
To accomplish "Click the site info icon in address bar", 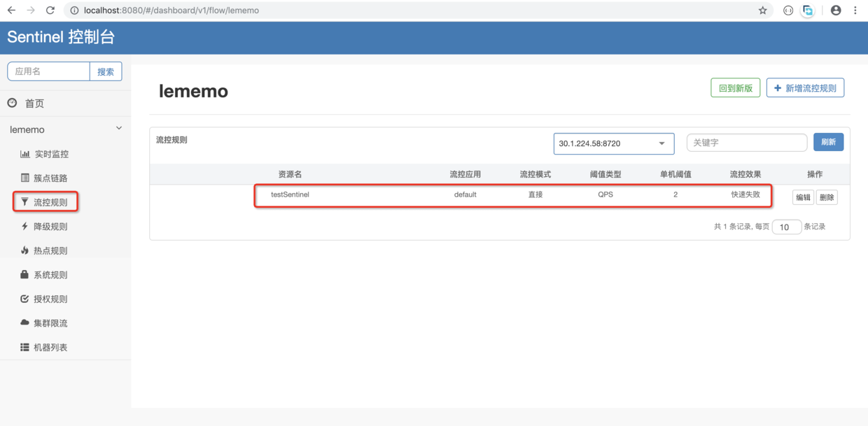I will [74, 10].
